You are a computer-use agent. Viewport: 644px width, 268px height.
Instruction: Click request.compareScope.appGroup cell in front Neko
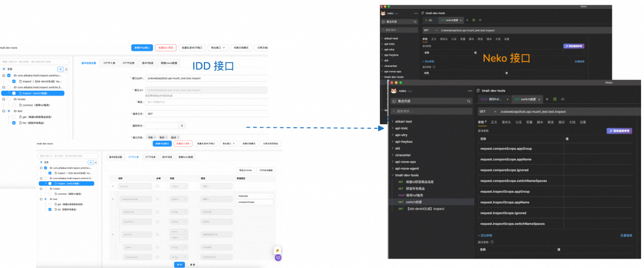(521, 149)
